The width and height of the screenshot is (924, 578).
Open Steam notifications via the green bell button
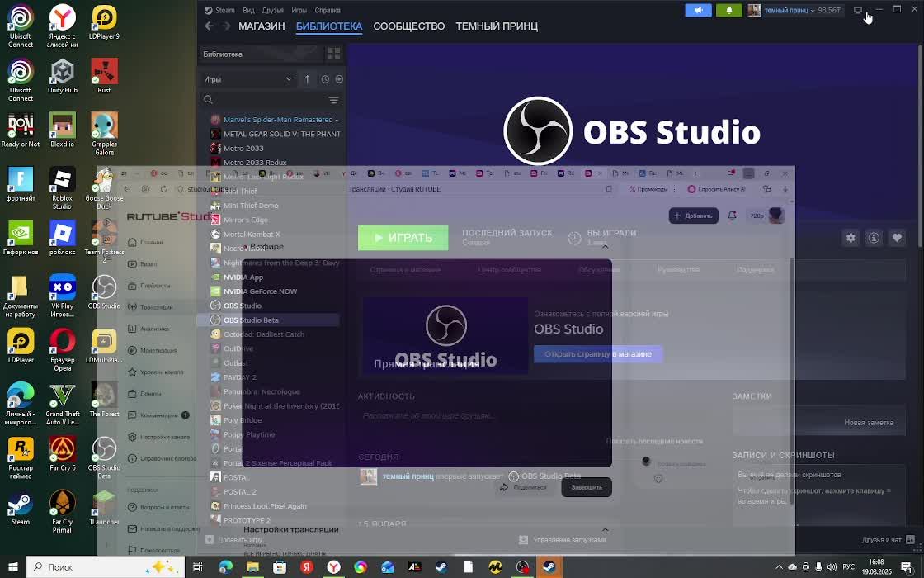point(729,10)
